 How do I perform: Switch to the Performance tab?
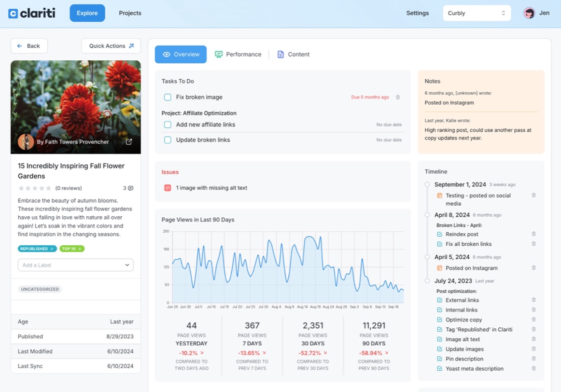pos(238,55)
